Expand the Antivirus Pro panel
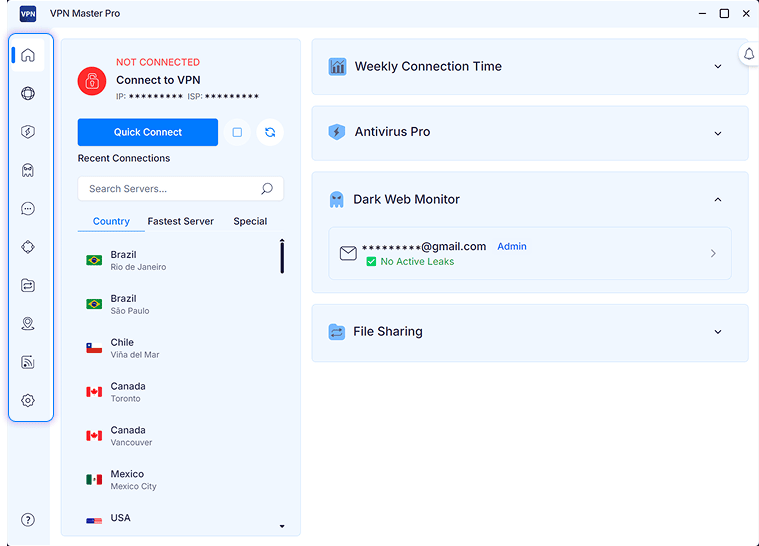The width and height of the screenshot is (759, 546). pyautogui.click(x=718, y=133)
